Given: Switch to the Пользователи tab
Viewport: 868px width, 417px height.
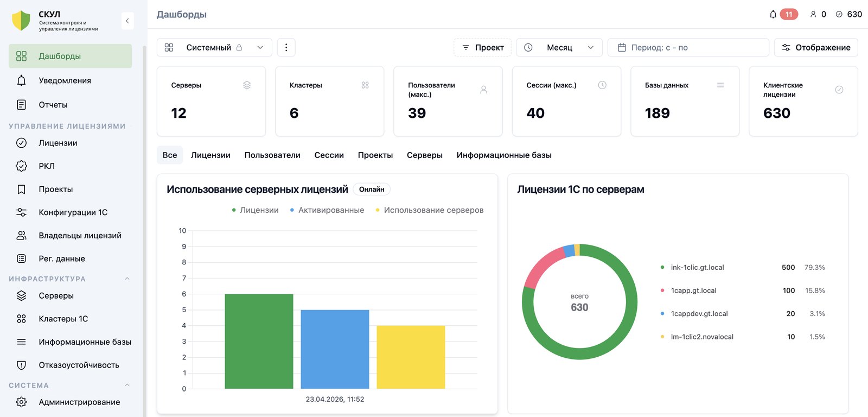Looking at the screenshot, I should pos(272,155).
